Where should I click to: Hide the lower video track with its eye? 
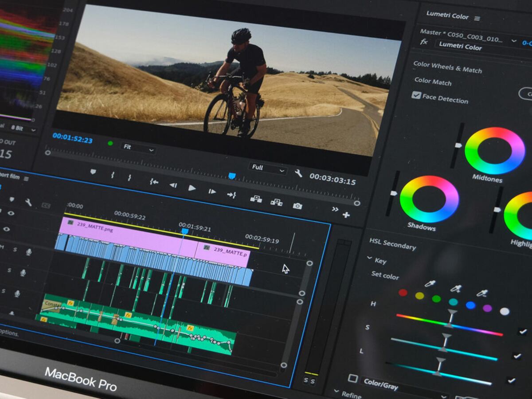click(x=7, y=229)
